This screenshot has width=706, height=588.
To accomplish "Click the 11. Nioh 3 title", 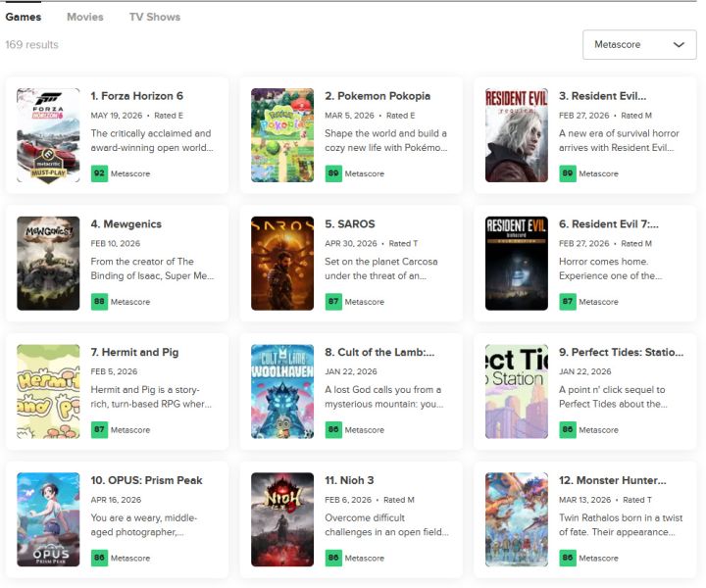I will 349,480.
